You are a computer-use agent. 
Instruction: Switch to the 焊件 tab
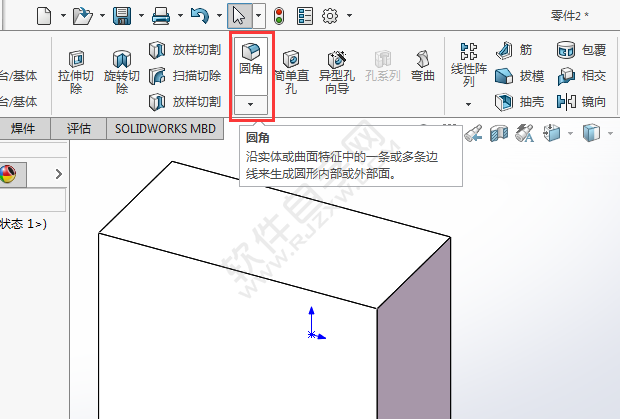pyautogui.click(x=25, y=128)
